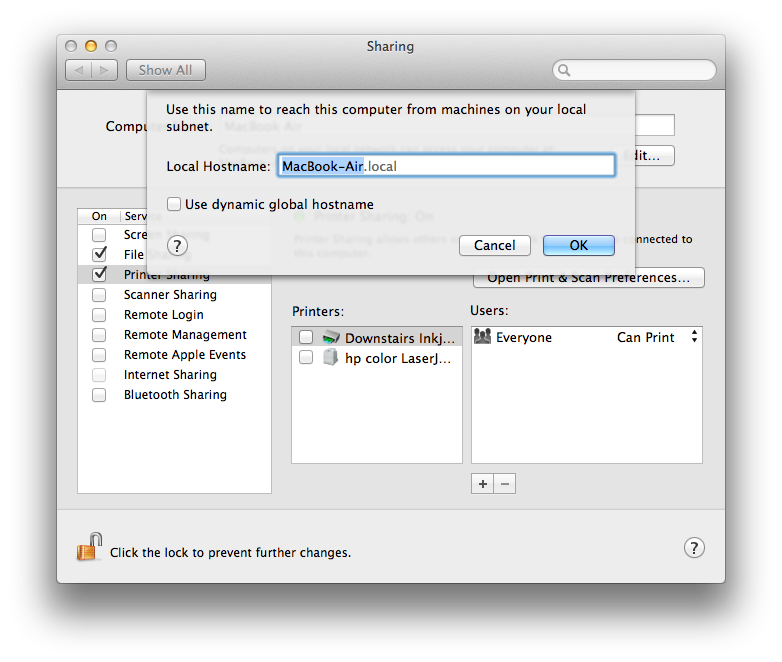Click the magnifying glass search icon
Viewport: 782px width, 662px height.
[x=564, y=70]
